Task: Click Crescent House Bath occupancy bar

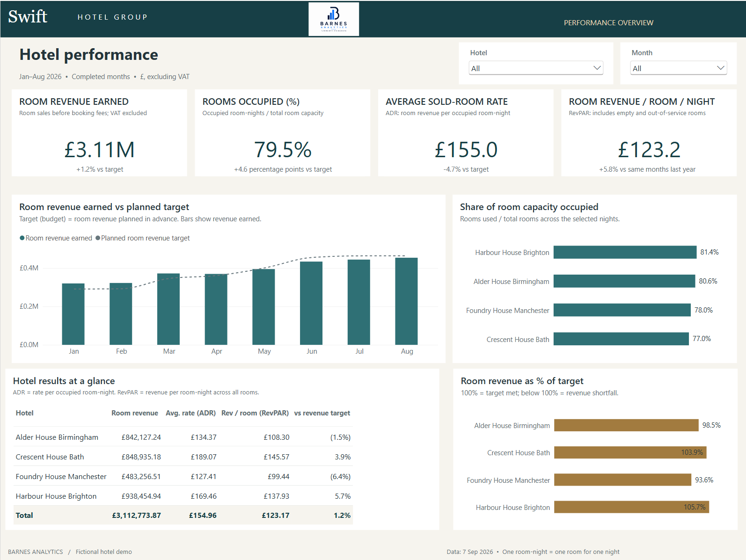Action: [621, 339]
